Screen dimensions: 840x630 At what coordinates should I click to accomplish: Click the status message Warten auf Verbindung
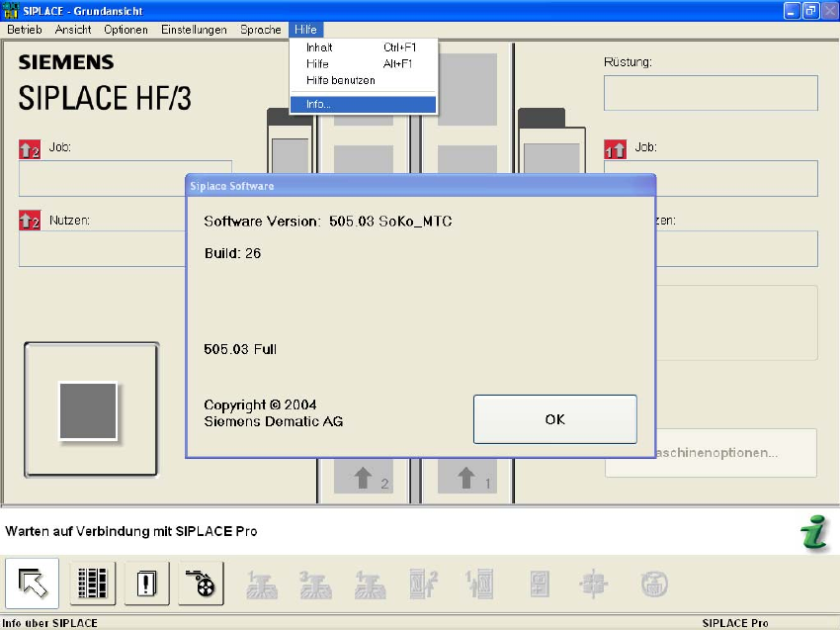pyautogui.click(x=131, y=531)
